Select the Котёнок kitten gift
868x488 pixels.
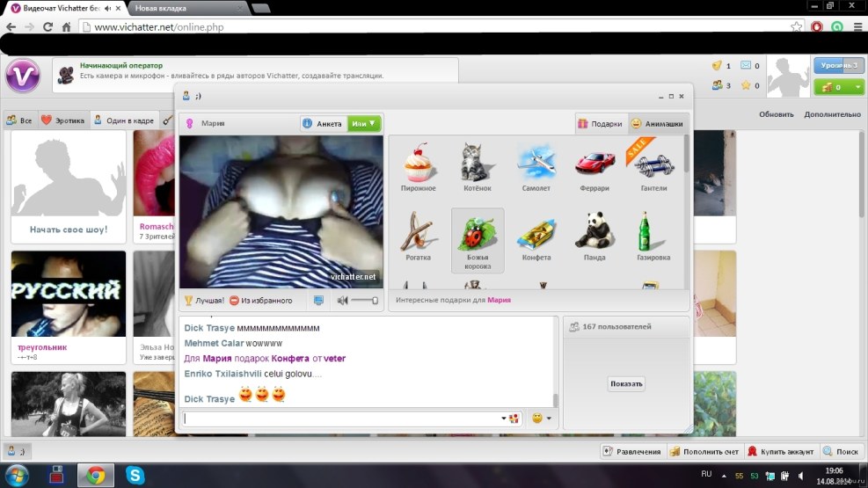478,167
